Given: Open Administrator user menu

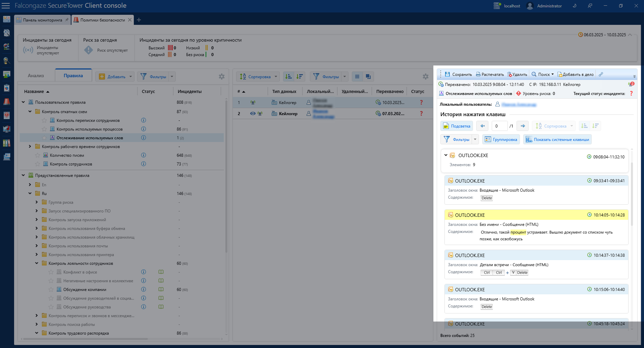Looking at the screenshot, I should pyautogui.click(x=544, y=6).
